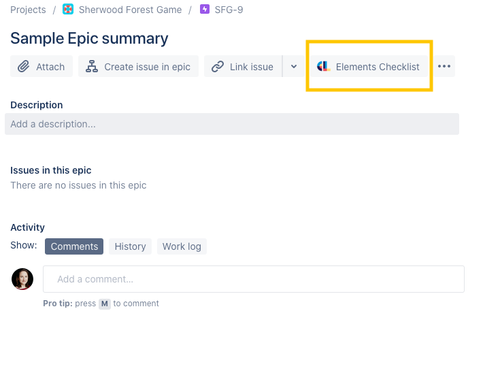The image size is (483, 369).
Task: Click the user avatar next to comment box
Action: (x=22, y=279)
